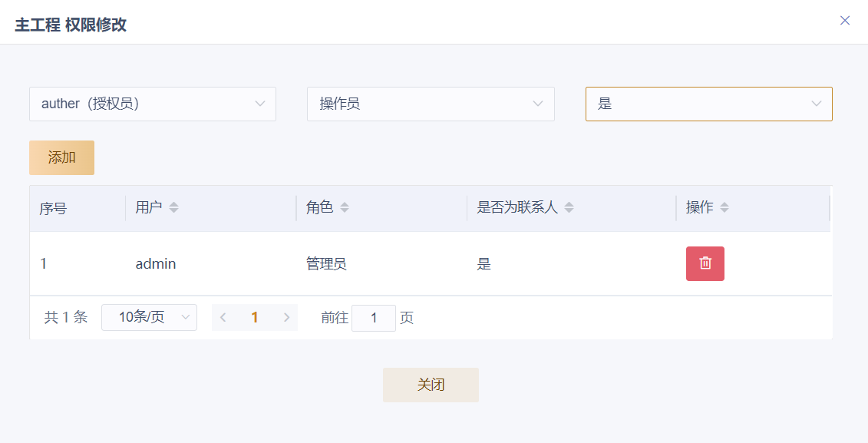The width and height of the screenshot is (868, 443).
Task: Go to next page arrow
Action: pyautogui.click(x=286, y=317)
